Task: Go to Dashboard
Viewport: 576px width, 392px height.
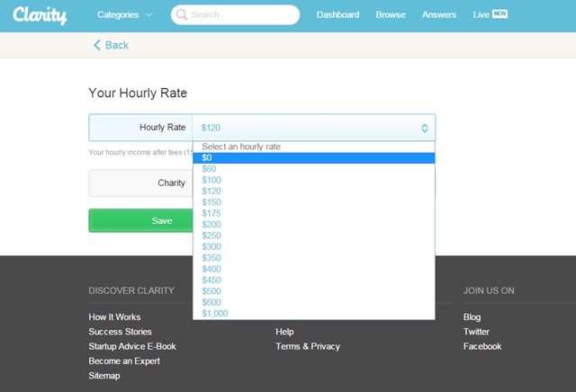Action: (x=338, y=14)
